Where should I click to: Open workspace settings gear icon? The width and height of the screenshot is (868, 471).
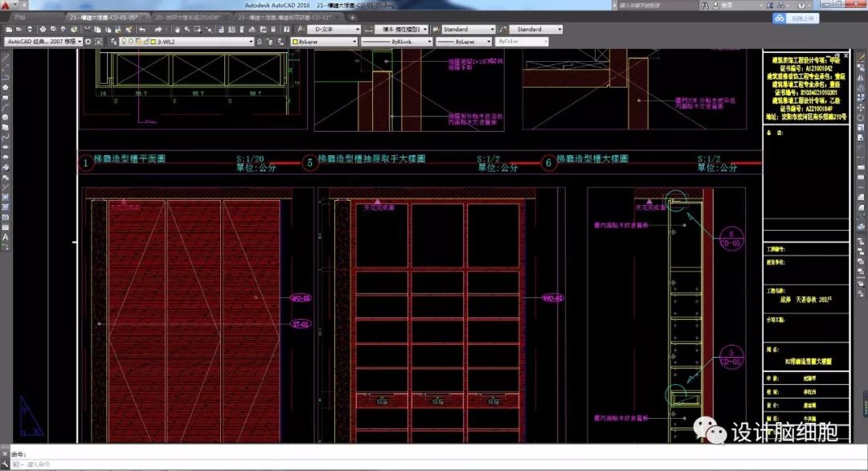(88, 41)
